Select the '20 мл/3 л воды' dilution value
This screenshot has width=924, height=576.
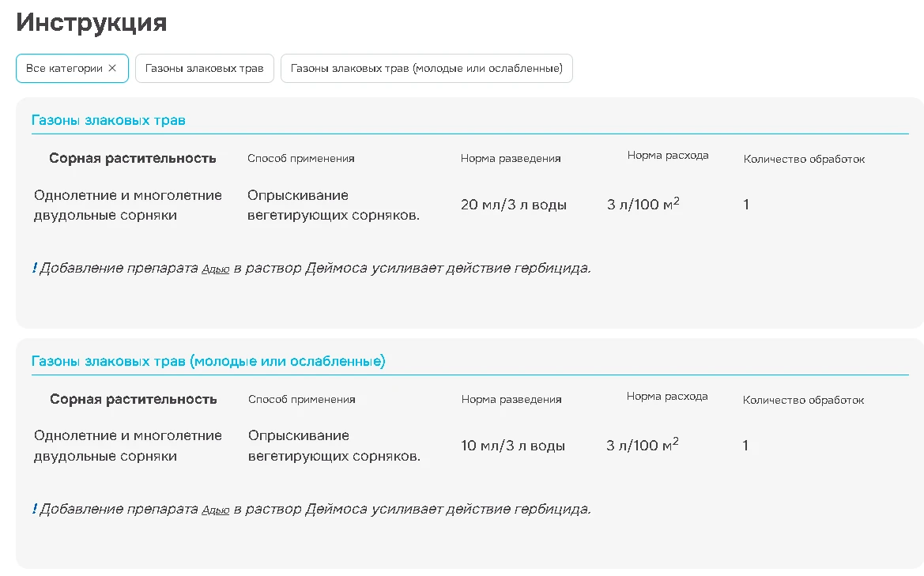pos(514,205)
